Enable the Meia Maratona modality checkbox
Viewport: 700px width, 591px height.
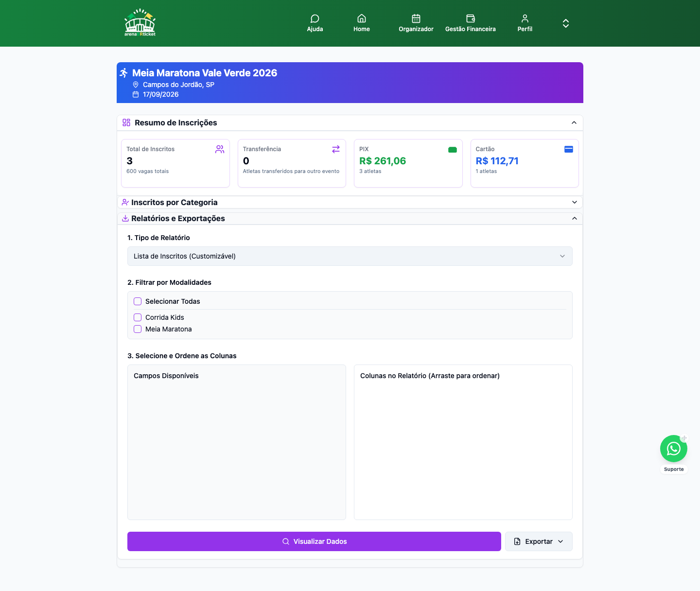(x=138, y=329)
